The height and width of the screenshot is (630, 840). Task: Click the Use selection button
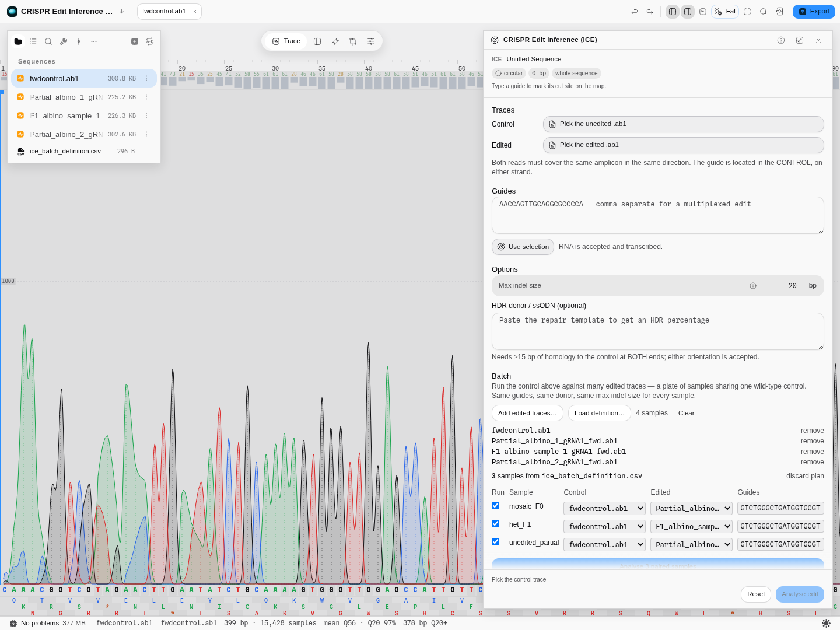(x=523, y=247)
